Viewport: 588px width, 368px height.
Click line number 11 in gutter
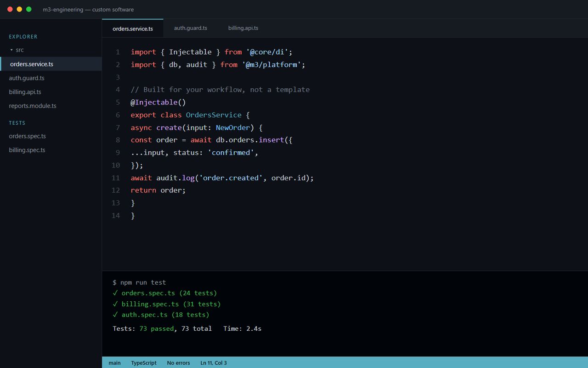pyautogui.click(x=116, y=178)
